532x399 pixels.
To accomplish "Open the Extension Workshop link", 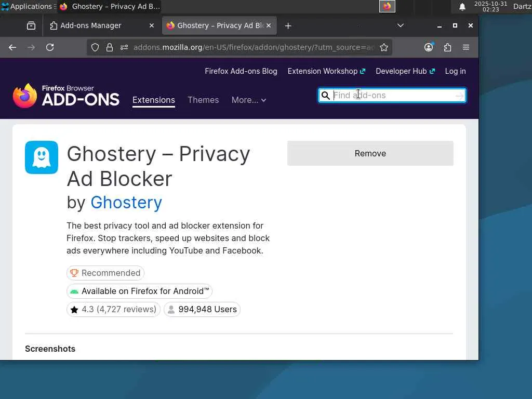I will pyautogui.click(x=326, y=71).
